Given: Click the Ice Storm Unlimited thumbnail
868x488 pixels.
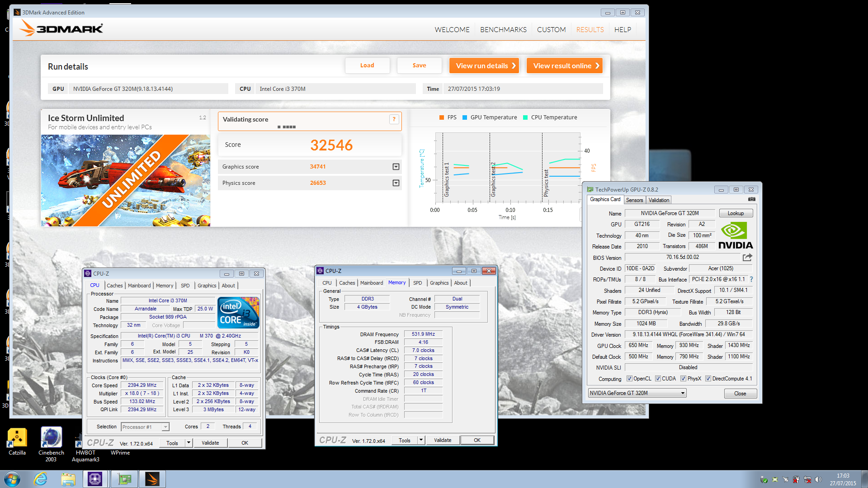Looking at the screenshot, I should point(126,180).
